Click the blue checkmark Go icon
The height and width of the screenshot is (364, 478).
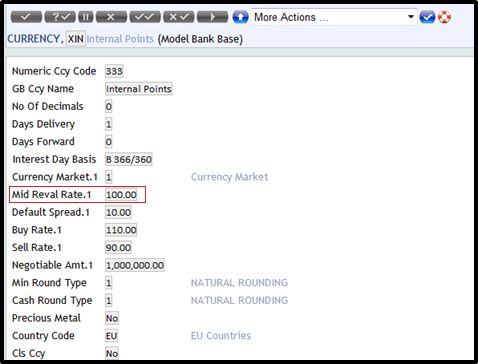pos(427,17)
